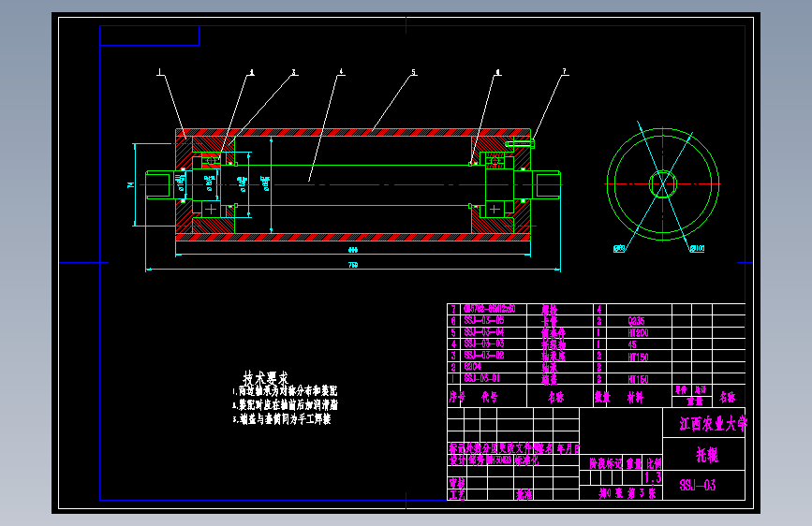812x526 pixels.
Task: Click balloon number 4 above the roller
Action: click(341, 72)
